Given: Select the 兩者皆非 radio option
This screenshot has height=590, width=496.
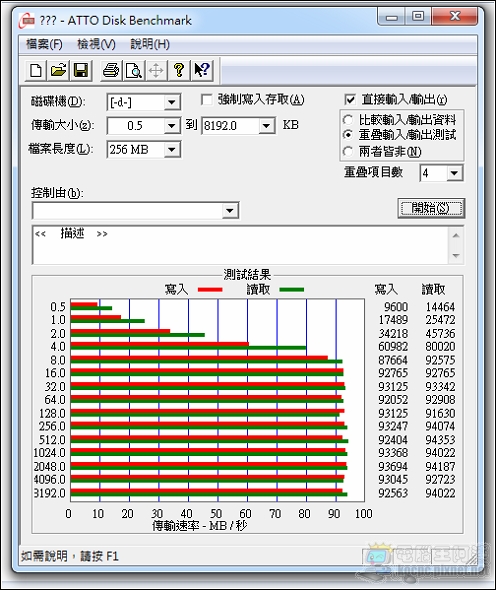Looking at the screenshot, I should 348,152.
